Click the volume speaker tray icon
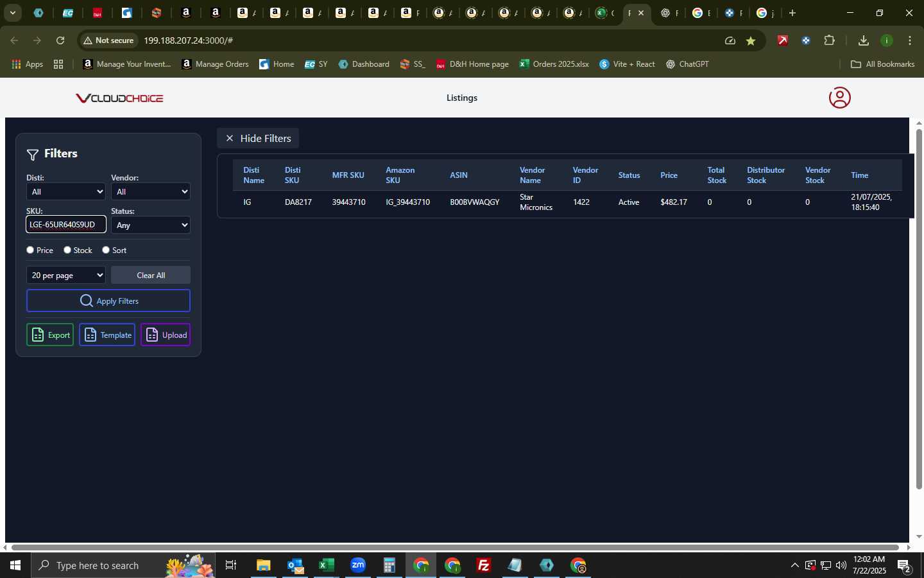924x578 pixels. [x=841, y=565]
